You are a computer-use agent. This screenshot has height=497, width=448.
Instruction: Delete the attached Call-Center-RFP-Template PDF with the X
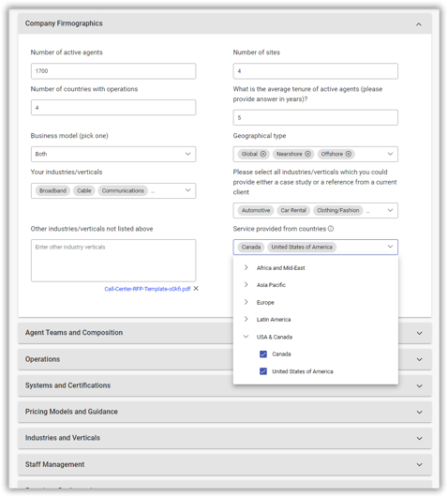(x=196, y=289)
